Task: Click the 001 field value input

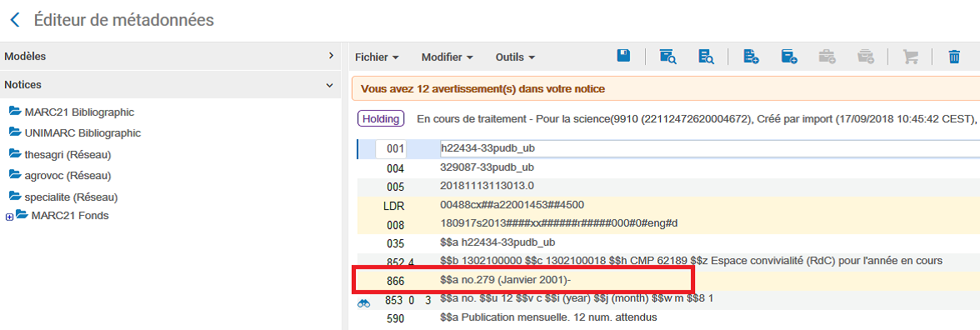Action: tap(709, 148)
